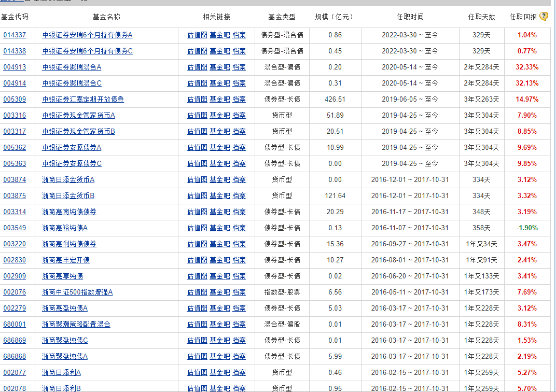
Task: Open 档案 for 浙商聚盈纯债C
Action: click(x=239, y=341)
